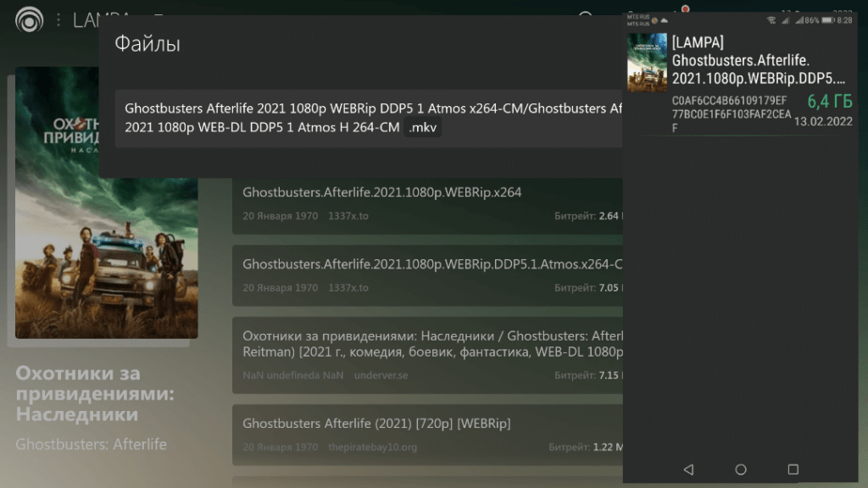Image resolution: width=868 pixels, height=488 pixels.
Task: Tap the Android home circle button
Action: [741, 469]
